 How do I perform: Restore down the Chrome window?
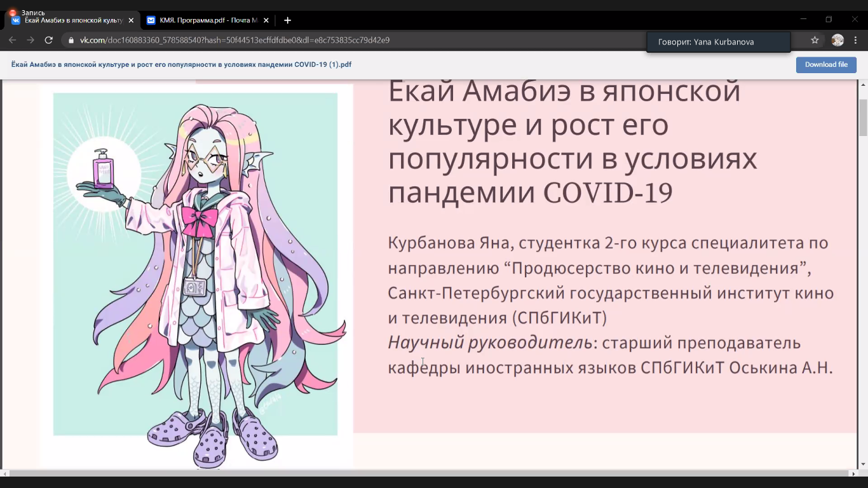(829, 20)
